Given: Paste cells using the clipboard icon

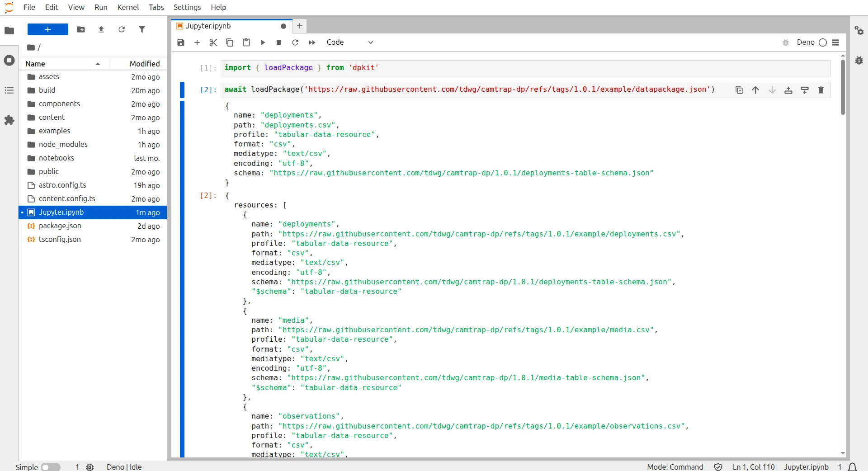Looking at the screenshot, I should pos(246,42).
